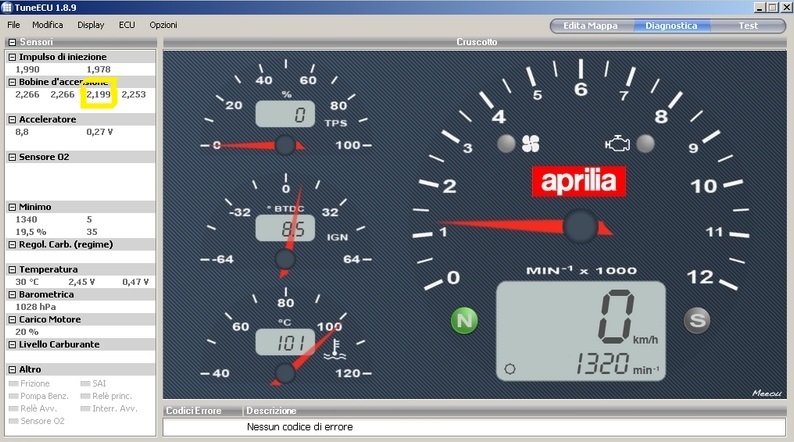Click the IGN gauge digital readout 8.5
The image size is (794, 442).
(285, 228)
